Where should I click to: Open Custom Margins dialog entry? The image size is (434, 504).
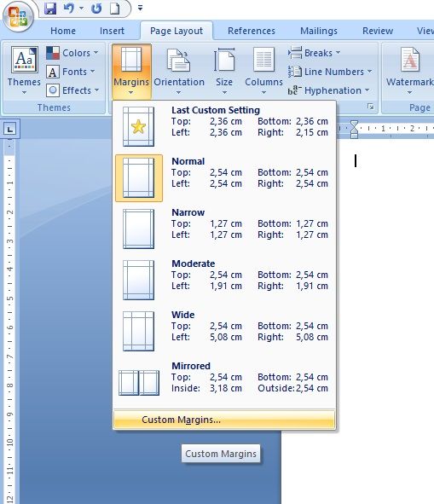click(224, 420)
